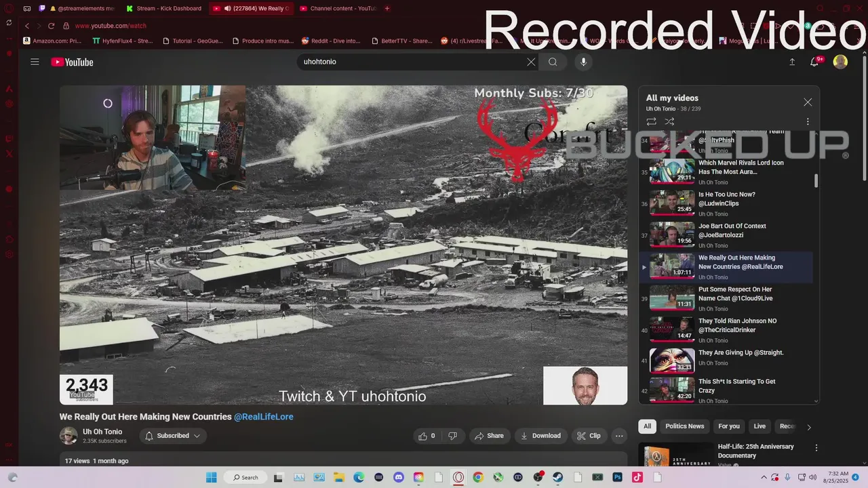The height and width of the screenshot is (488, 868).
Task: Toggle playlist loop
Action: pos(651,121)
